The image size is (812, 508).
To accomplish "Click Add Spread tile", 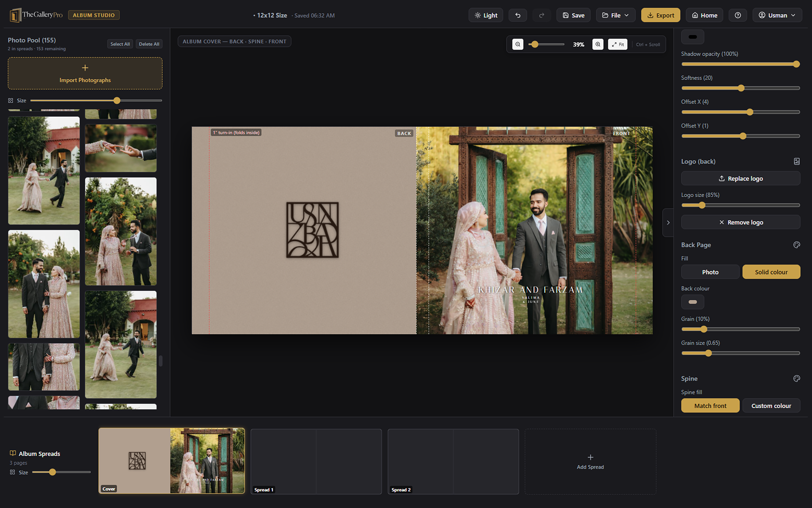I will [x=590, y=461].
